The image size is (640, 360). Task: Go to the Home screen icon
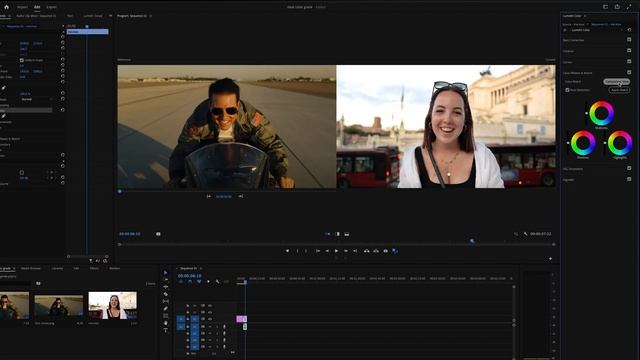pyautogui.click(x=7, y=7)
